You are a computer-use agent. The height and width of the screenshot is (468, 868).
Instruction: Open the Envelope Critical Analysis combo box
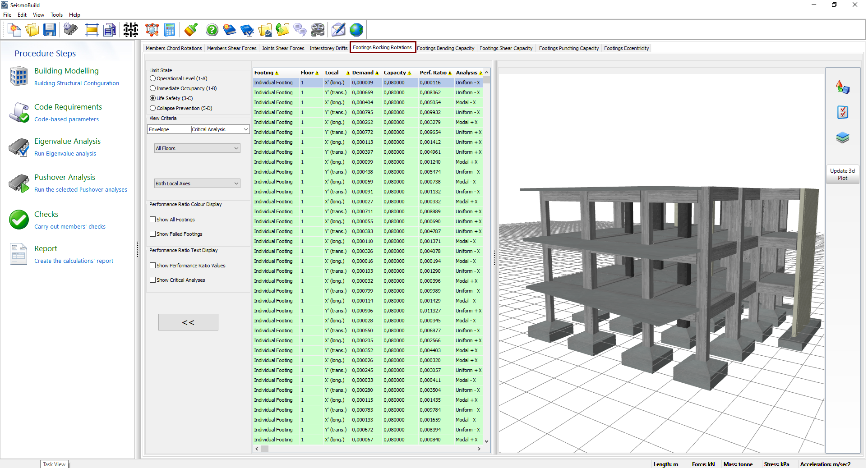199,129
